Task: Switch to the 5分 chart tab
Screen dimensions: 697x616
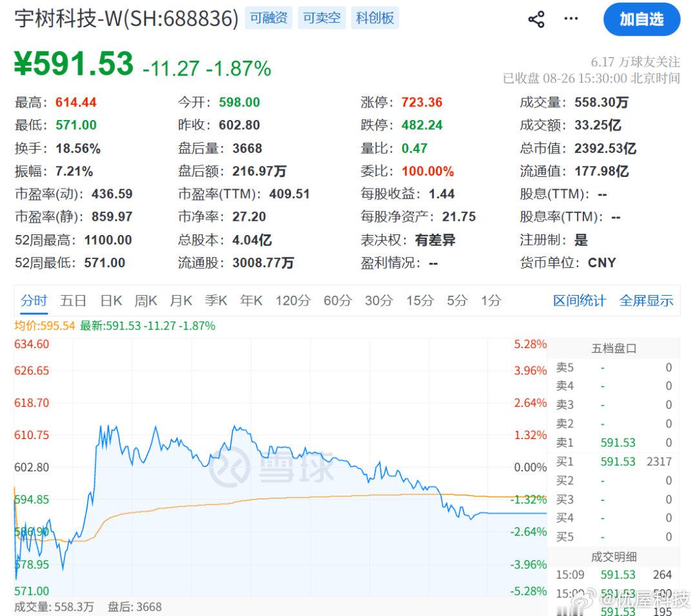Action: (458, 301)
